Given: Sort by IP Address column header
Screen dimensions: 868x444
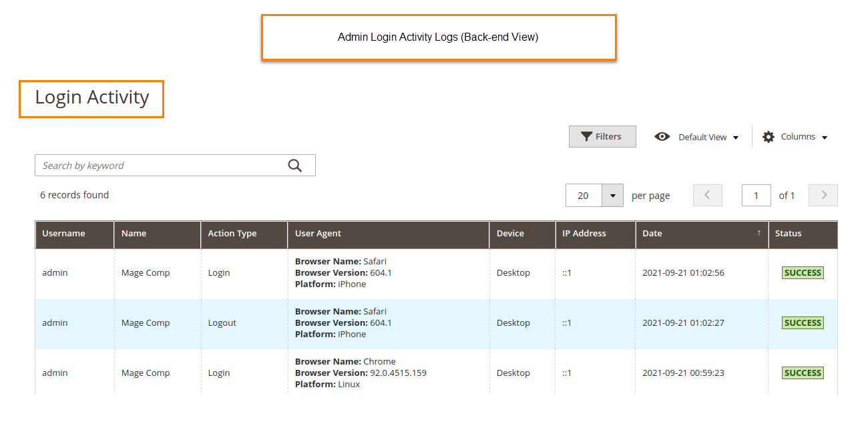Looking at the screenshot, I should tap(596, 234).
